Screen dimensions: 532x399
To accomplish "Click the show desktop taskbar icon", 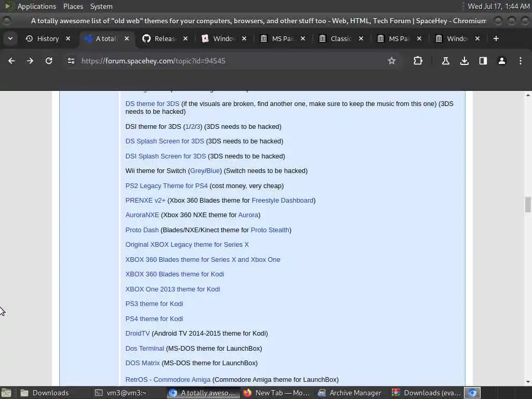I will pos(6,393).
